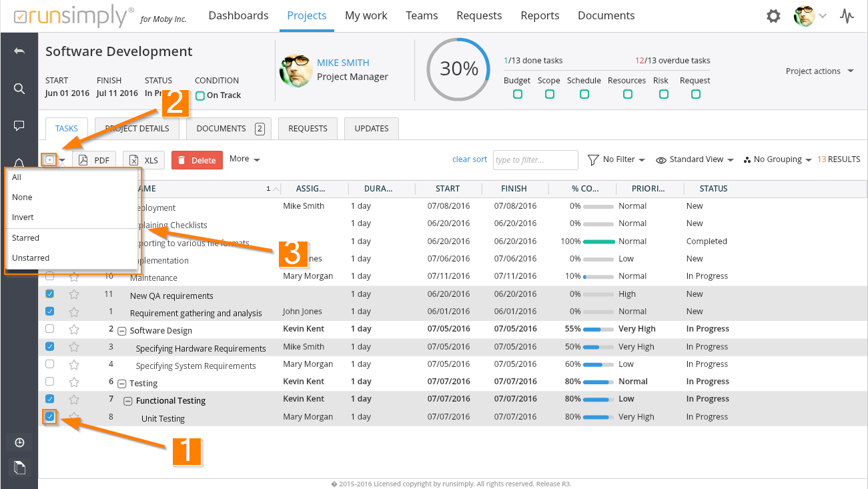This screenshot has width=868, height=489.
Task: Click the type to filter field
Action: 535,160
